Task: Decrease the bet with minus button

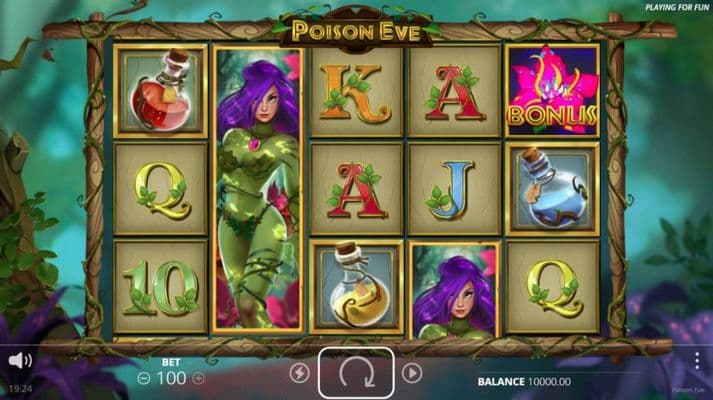Action: (x=144, y=378)
